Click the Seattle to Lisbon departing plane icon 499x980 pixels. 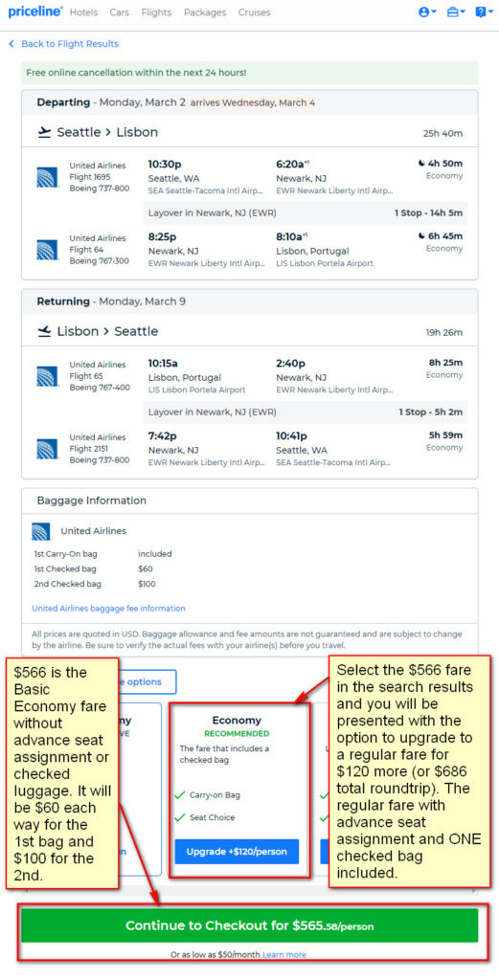point(44,132)
